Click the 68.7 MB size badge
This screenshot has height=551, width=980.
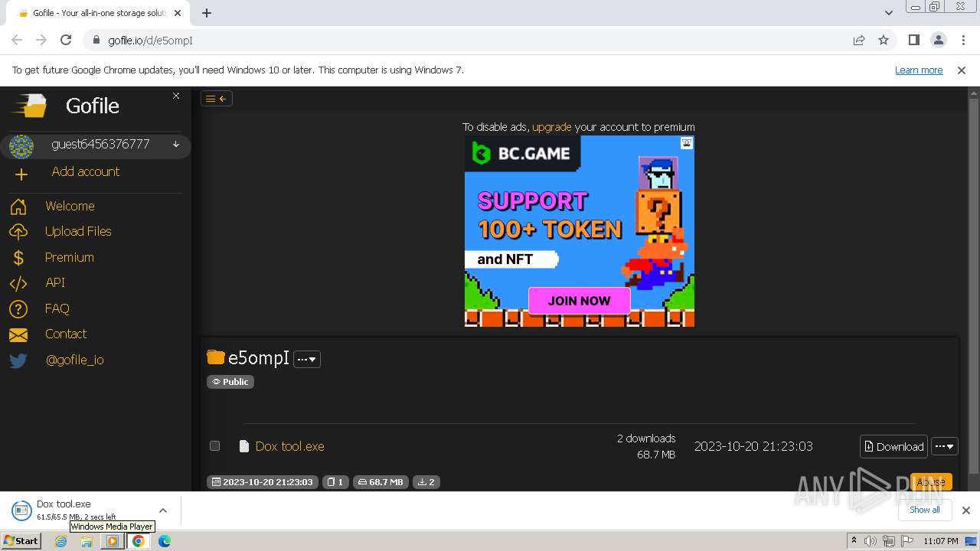381,482
